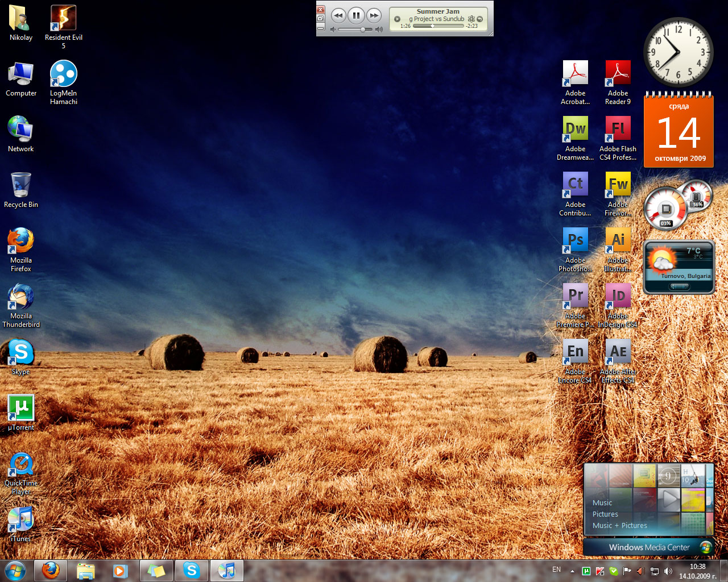Skip to next track in iTunes
The height and width of the screenshot is (582, 728).
coord(374,15)
